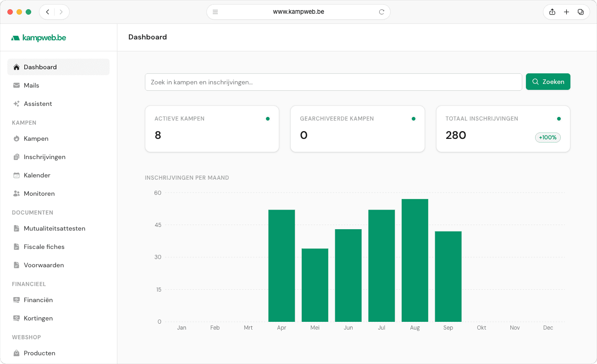Click the Dashboard page title
Viewport: 597px width, 364px height.
(x=148, y=37)
